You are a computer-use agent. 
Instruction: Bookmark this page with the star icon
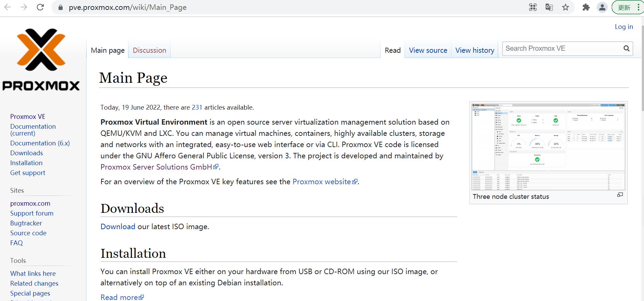[x=565, y=7]
